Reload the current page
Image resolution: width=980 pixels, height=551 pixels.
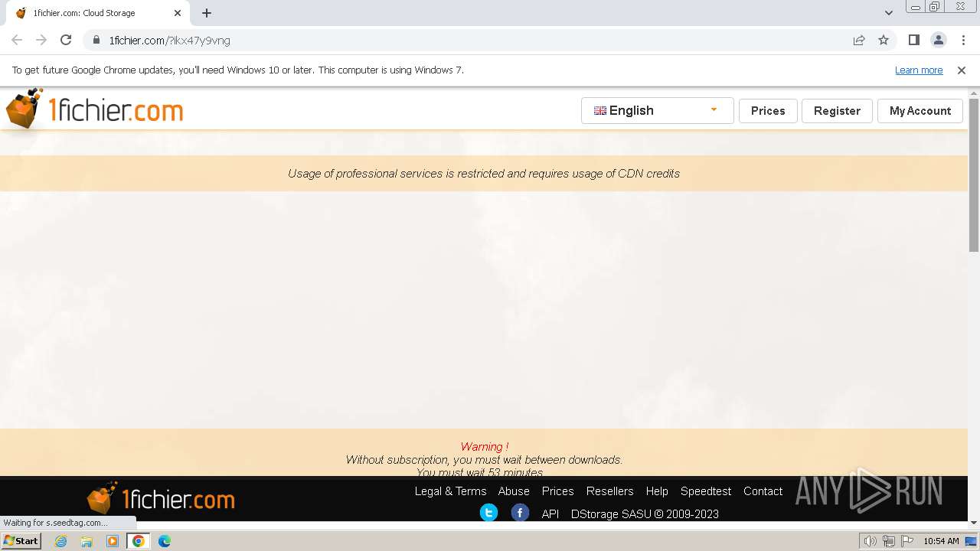click(x=66, y=40)
